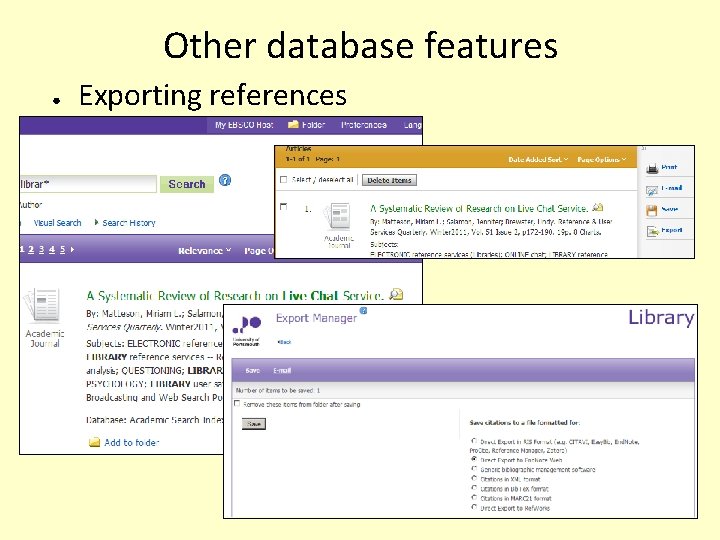Image resolution: width=720 pixels, height=540 pixels.
Task: Click next page arrow after page 5
Action: [73, 249]
